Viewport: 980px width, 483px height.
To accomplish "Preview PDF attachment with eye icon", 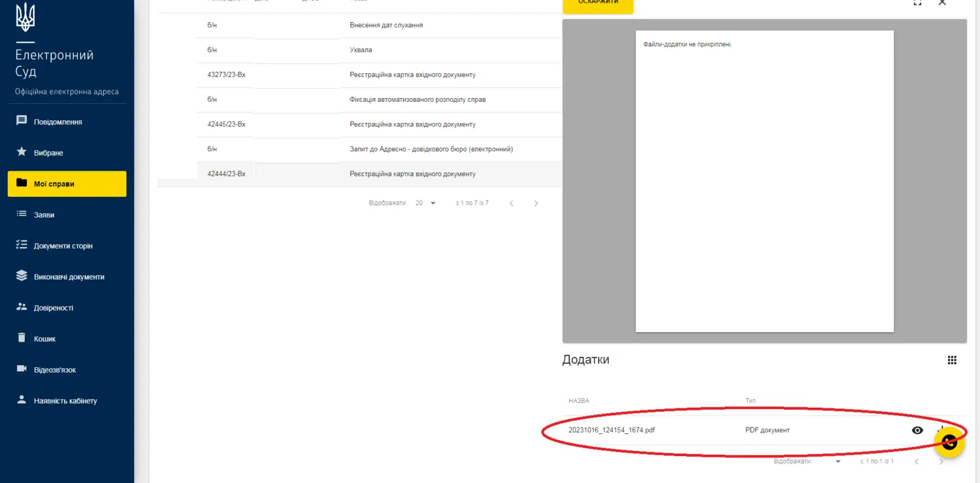I will tap(917, 430).
